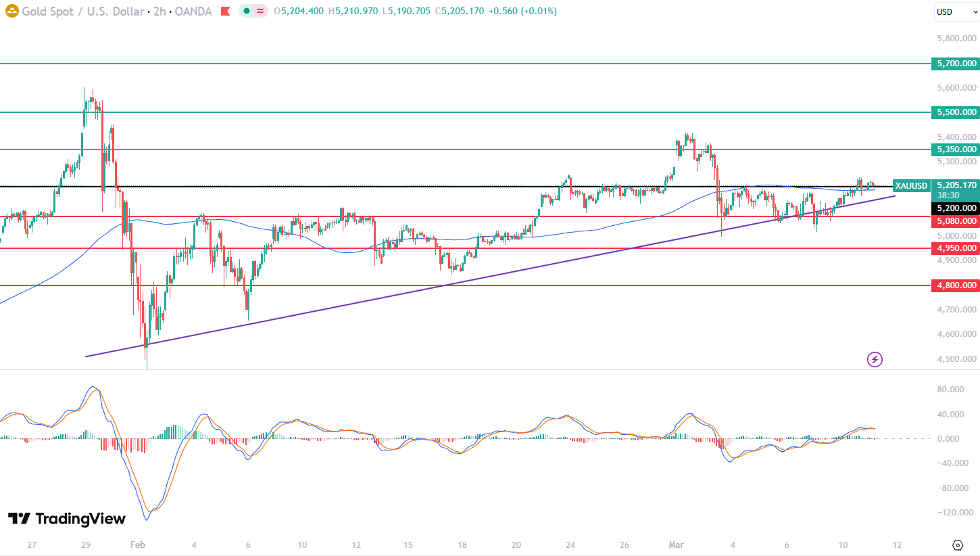Click the pink approximate-data indicator icon
The image size is (980, 556).
(x=260, y=11)
